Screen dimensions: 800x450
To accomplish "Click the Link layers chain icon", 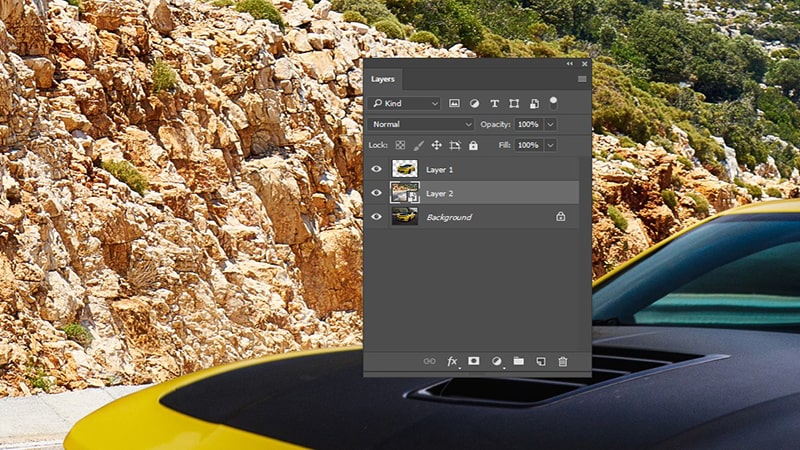I will coord(430,361).
